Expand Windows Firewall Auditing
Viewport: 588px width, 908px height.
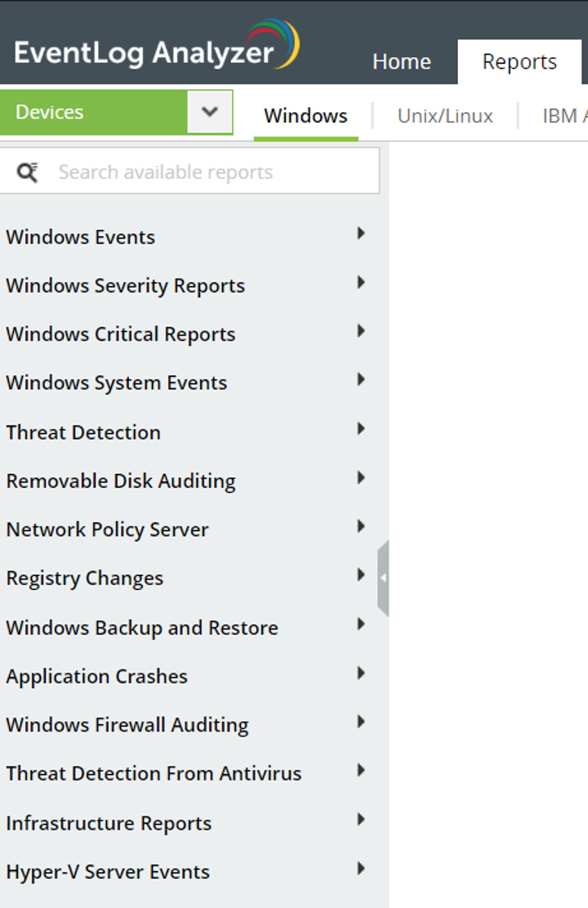360,722
